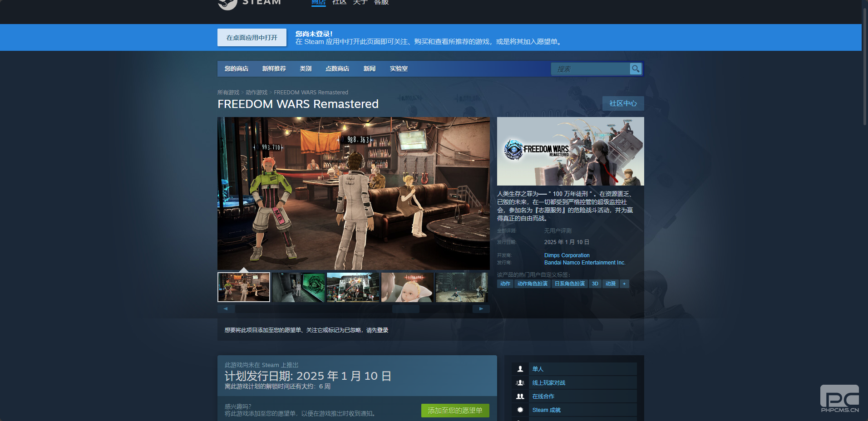Open developer Dimps Corporation link
The height and width of the screenshot is (421, 868).
pyautogui.click(x=567, y=255)
